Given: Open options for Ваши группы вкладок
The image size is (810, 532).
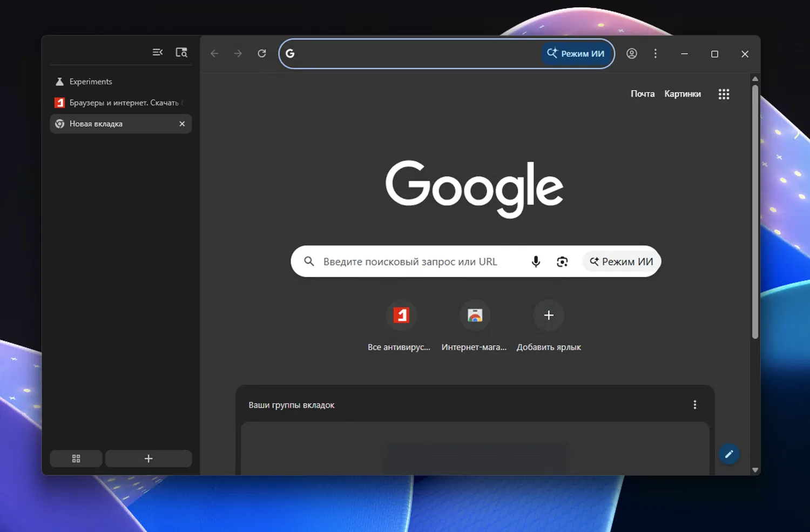Looking at the screenshot, I should 695,405.
